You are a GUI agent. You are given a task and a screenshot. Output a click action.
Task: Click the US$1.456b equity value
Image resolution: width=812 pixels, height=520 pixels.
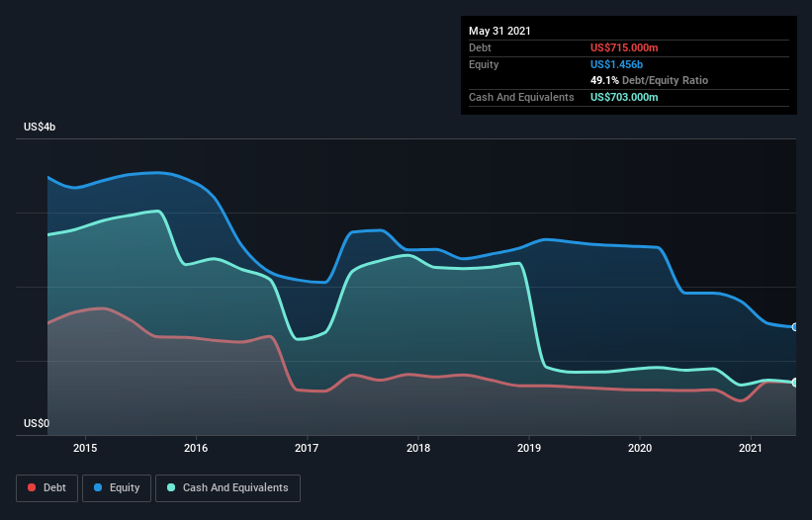coord(616,64)
